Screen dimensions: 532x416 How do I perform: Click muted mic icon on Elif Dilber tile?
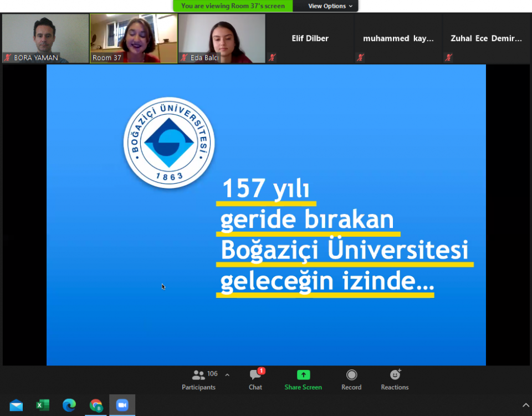click(272, 57)
